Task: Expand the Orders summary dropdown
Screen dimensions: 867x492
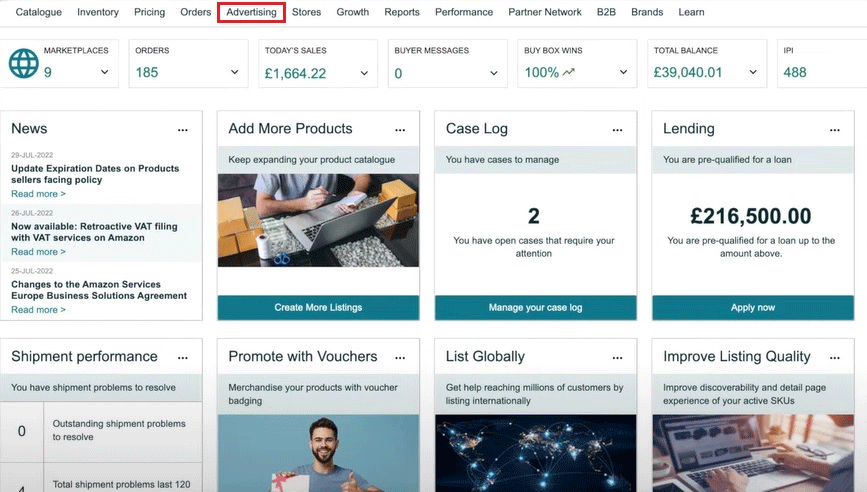Action: tap(235, 73)
